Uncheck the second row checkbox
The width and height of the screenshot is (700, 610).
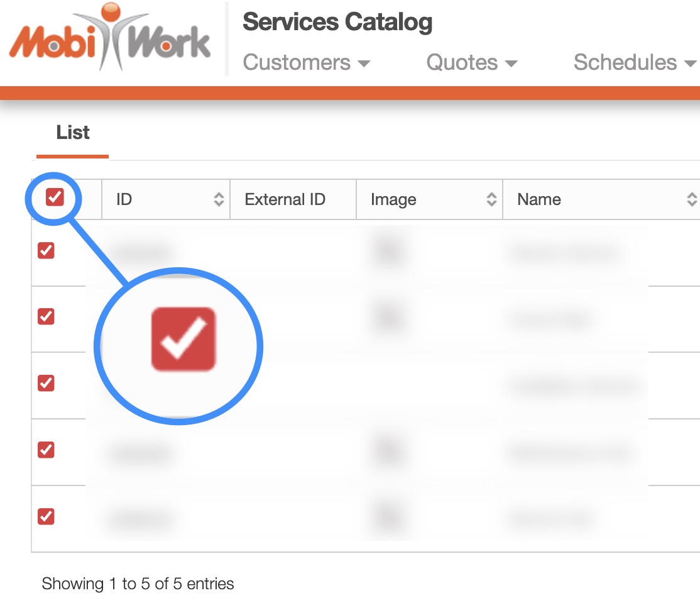click(x=46, y=316)
